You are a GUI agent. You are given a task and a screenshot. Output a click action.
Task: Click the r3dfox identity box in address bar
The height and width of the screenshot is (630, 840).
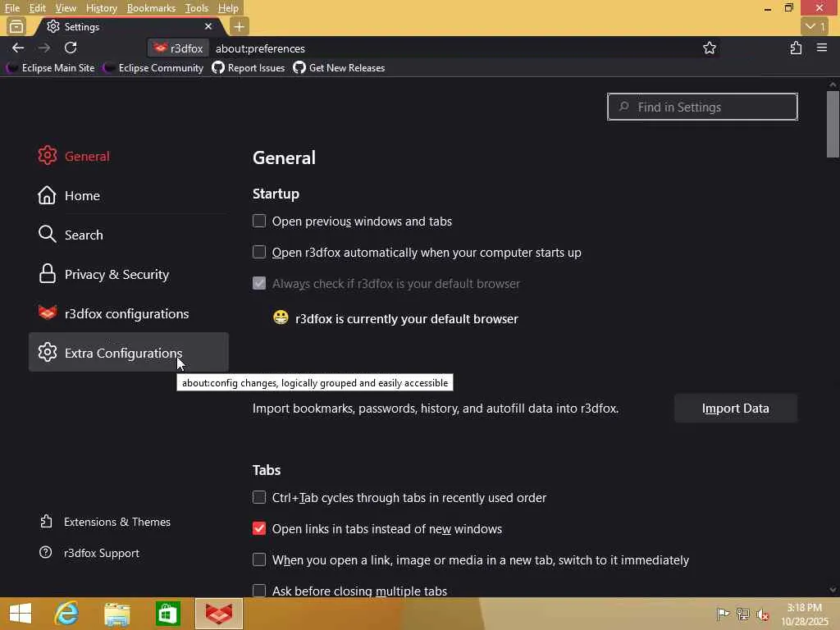coord(178,48)
